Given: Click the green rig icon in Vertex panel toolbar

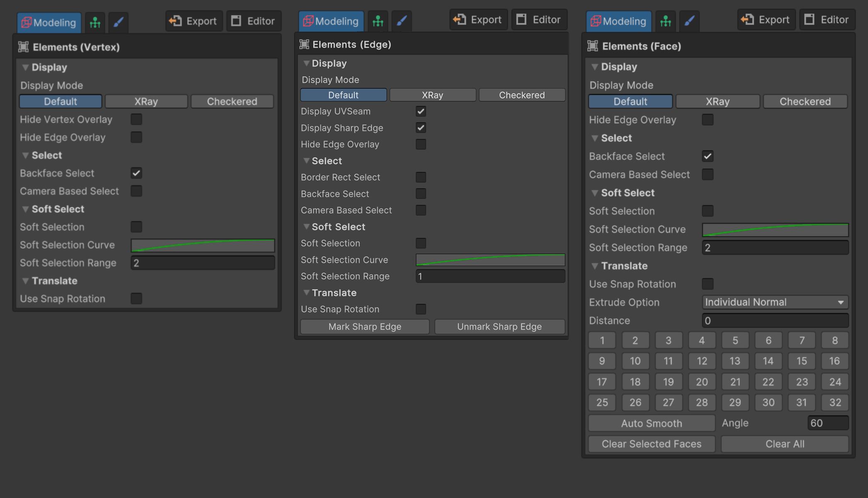Looking at the screenshot, I should coord(95,22).
